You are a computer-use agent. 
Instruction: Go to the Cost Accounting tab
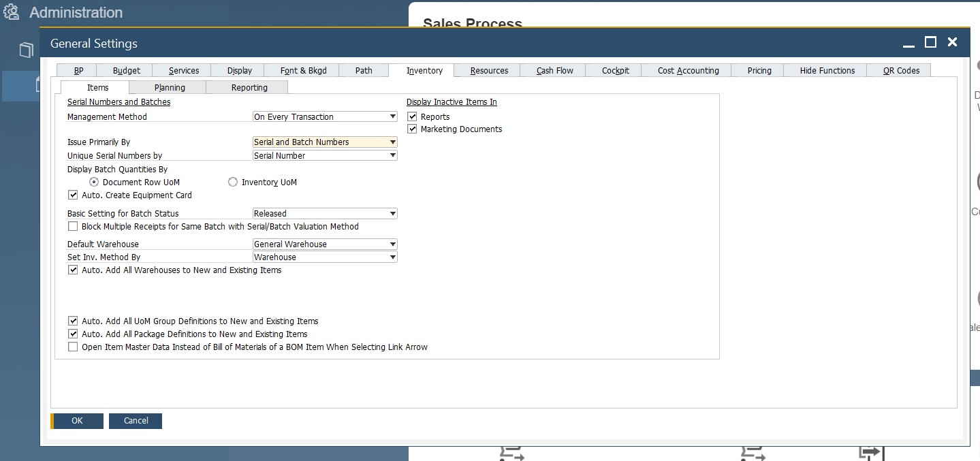pyautogui.click(x=688, y=71)
